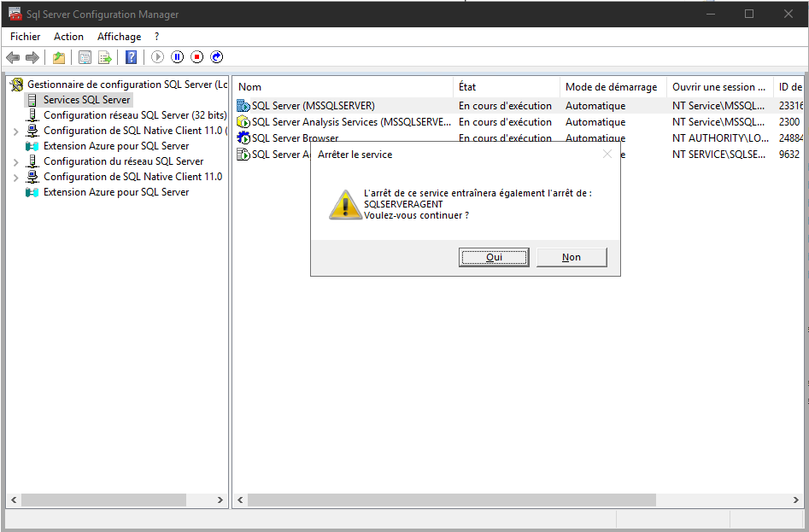Click the Ouvrir une session column header

720,87
